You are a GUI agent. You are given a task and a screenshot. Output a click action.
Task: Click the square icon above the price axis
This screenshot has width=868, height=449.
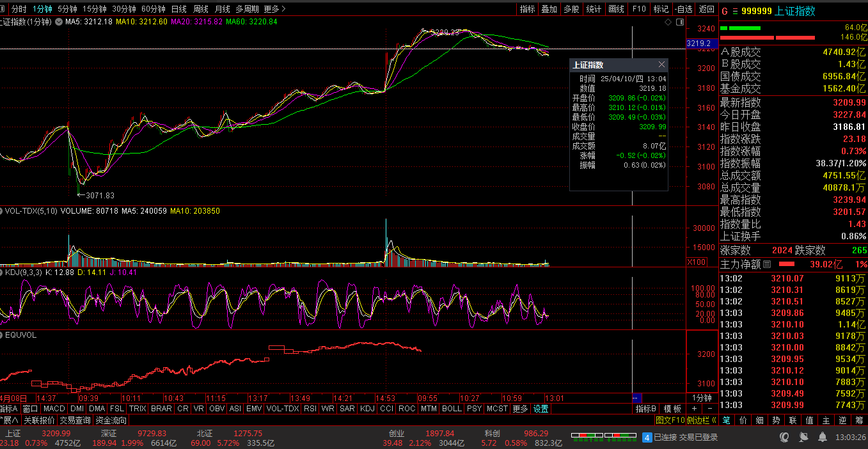point(679,22)
